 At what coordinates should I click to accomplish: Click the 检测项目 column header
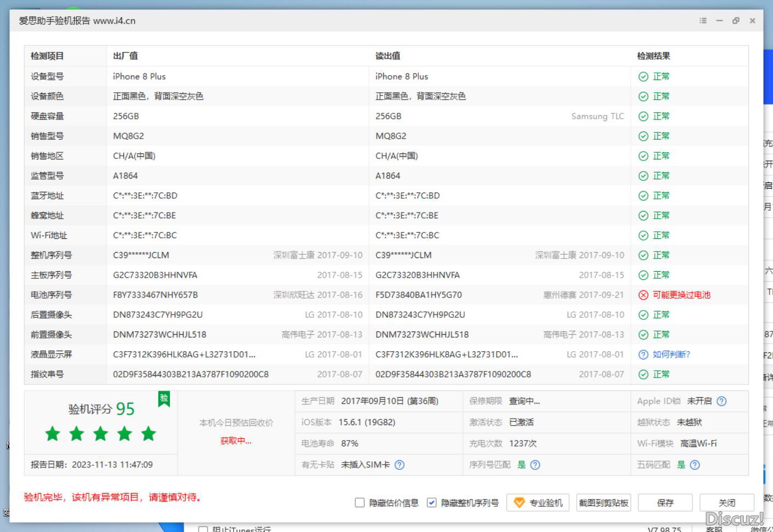(x=47, y=56)
